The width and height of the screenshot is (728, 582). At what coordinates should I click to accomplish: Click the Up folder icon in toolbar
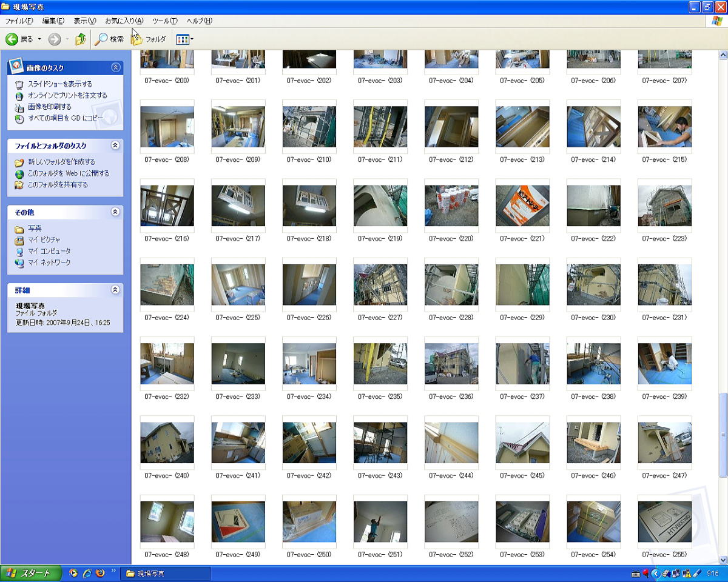coord(81,39)
